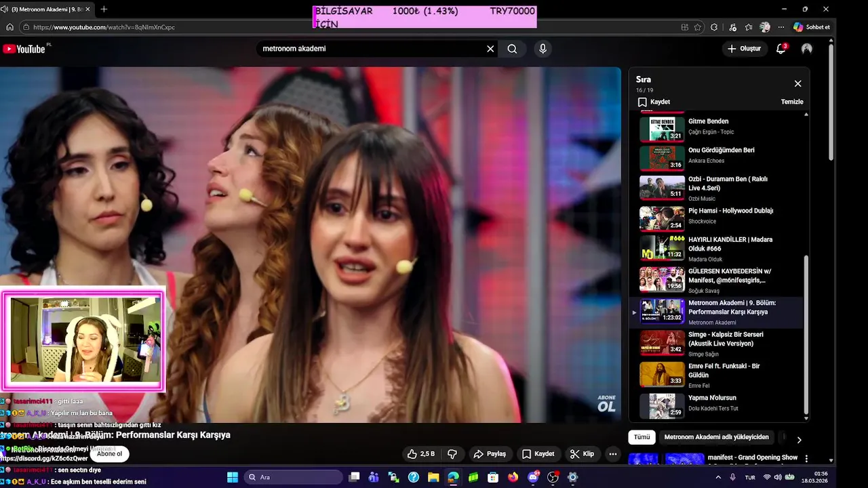Add page to favorites star icon
The image size is (868, 488).
coord(697,27)
